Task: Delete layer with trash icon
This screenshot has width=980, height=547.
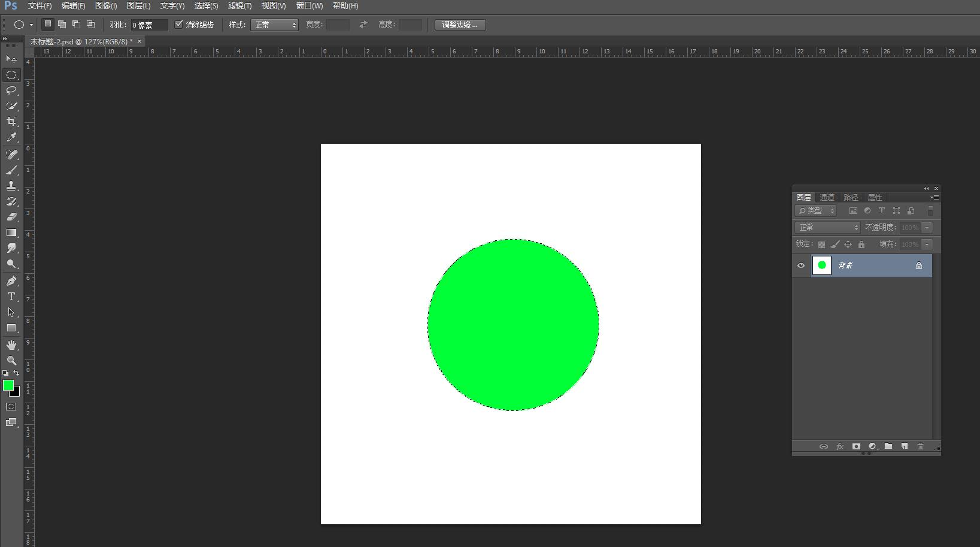Action: (x=921, y=446)
